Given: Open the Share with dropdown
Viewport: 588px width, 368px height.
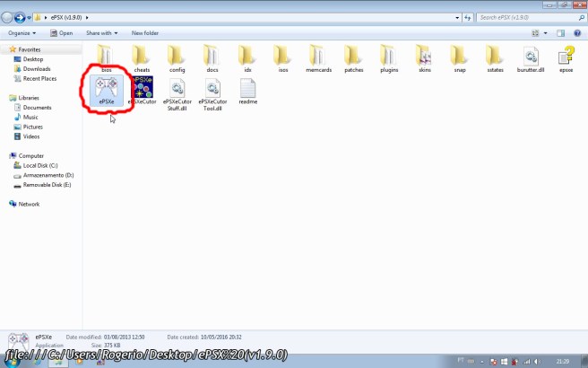Looking at the screenshot, I should coord(100,33).
